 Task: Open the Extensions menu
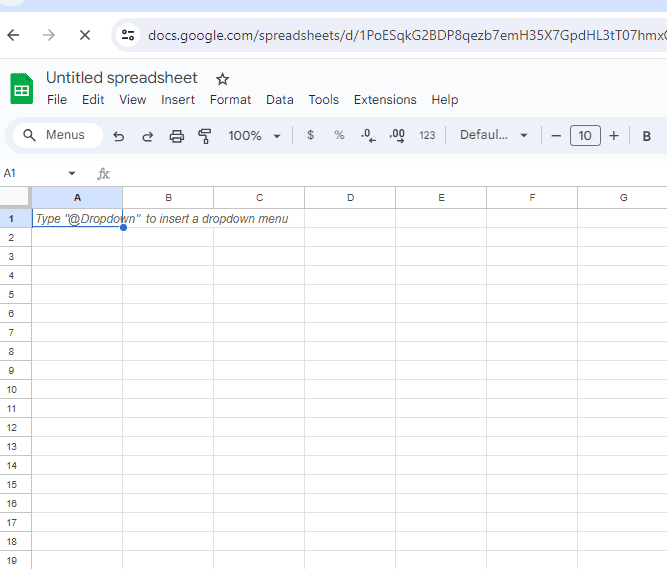[x=385, y=100]
